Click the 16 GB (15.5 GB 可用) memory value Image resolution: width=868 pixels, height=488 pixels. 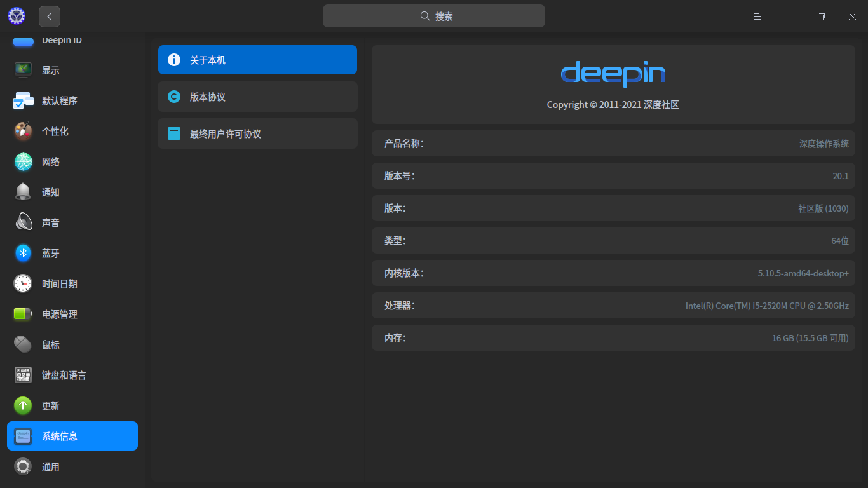[810, 338]
